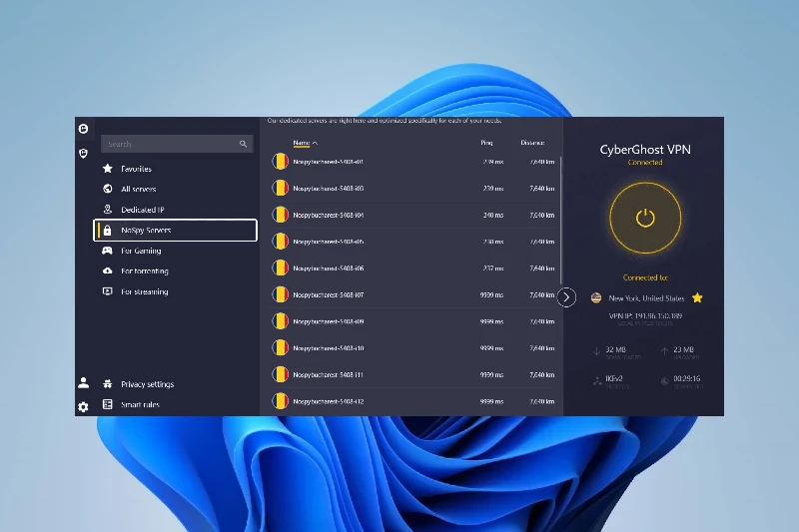Click the globe icon beside All servers
Viewport: 799px width, 532px height.
coord(108,189)
